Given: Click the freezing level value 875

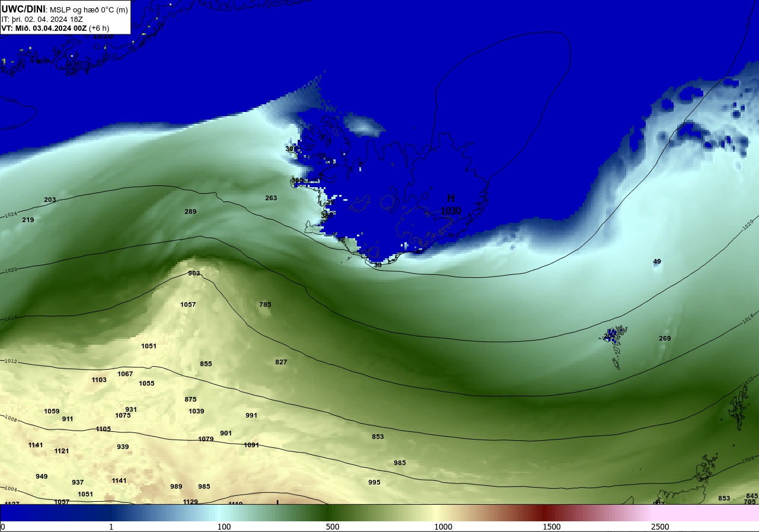Looking at the screenshot, I should tap(190, 399).
